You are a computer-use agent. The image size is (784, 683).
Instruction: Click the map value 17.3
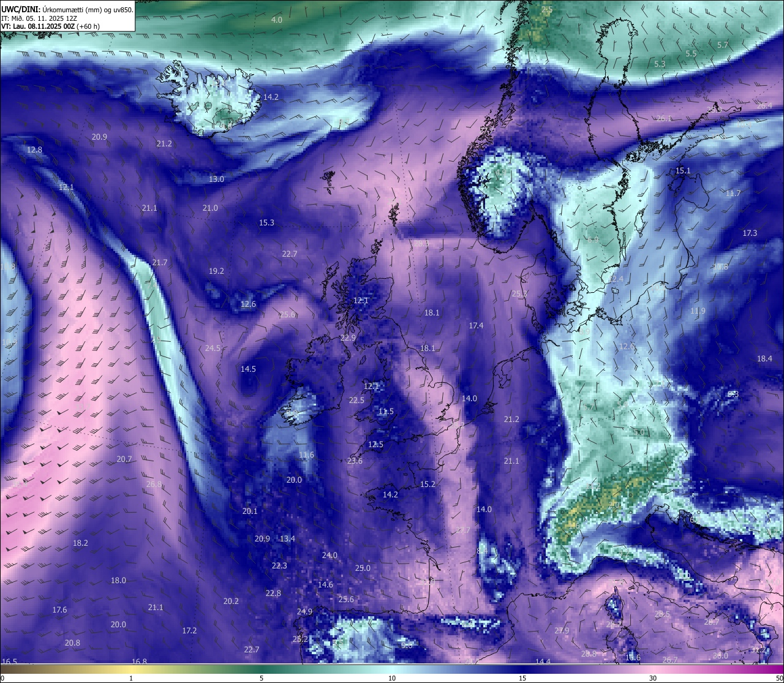click(750, 233)
